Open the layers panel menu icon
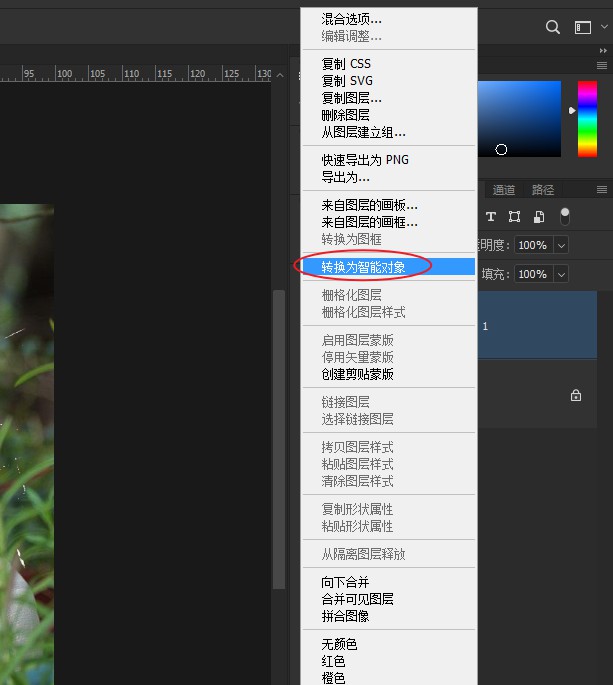613x685 pixels. pos(602,190)
